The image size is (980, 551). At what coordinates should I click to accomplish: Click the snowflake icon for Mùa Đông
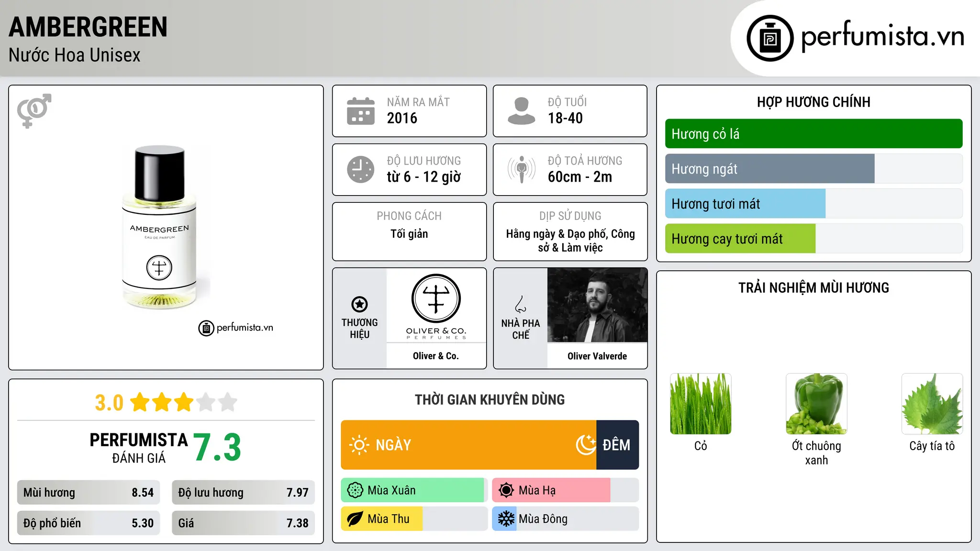[x=506, y=519]
